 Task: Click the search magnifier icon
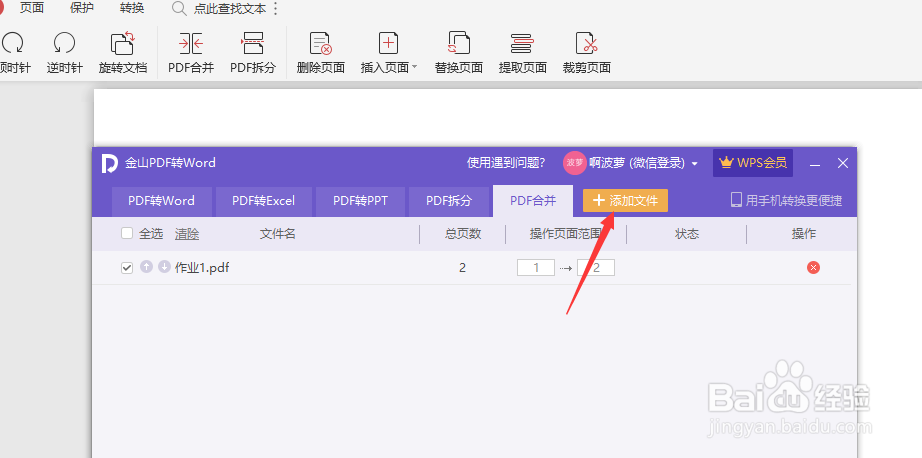179,8
